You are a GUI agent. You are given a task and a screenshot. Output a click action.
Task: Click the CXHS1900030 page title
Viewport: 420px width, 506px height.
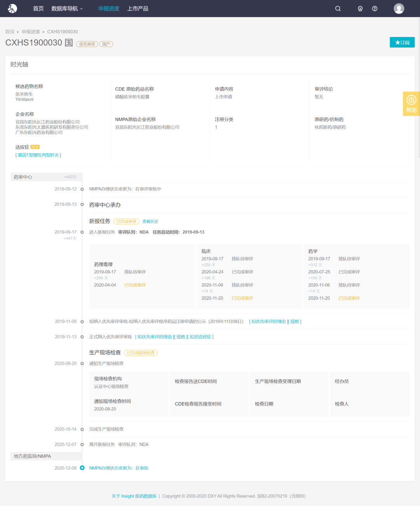point(39,43)
